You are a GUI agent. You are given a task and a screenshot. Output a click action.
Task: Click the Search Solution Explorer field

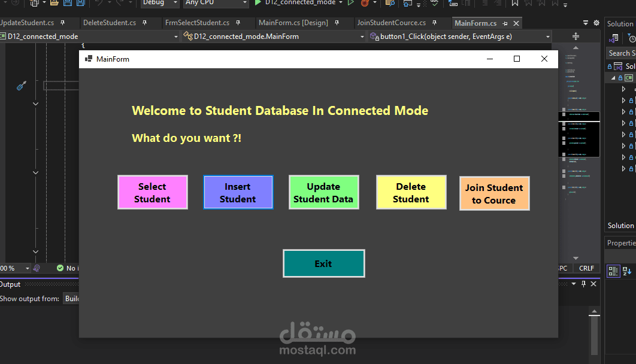point(621,53)
